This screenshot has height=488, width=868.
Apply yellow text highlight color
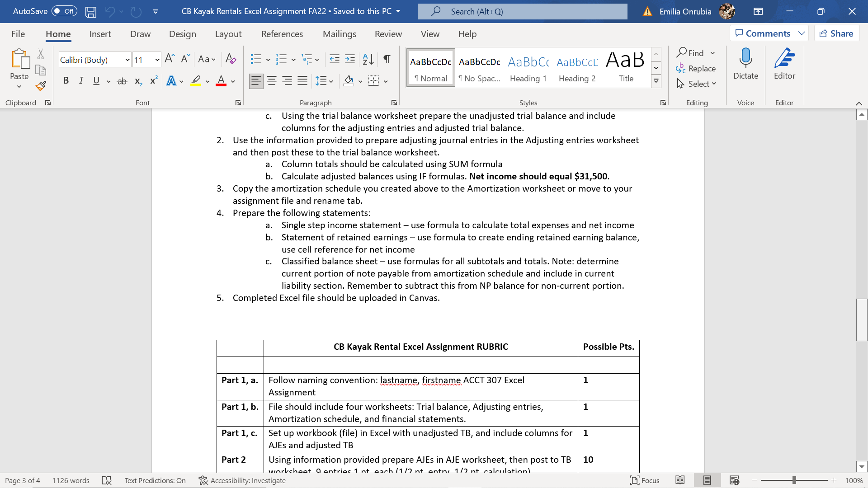pyautogui.click(x=196, y=81)
